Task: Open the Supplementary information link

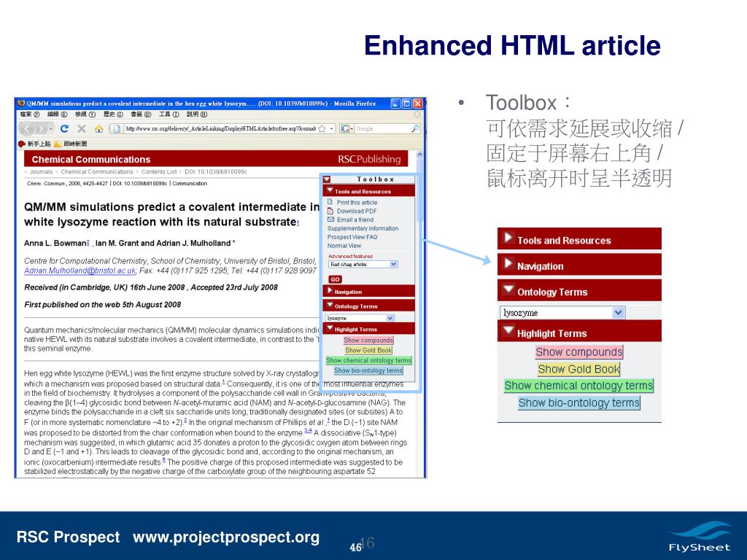Action: click(x=363, y=228)
